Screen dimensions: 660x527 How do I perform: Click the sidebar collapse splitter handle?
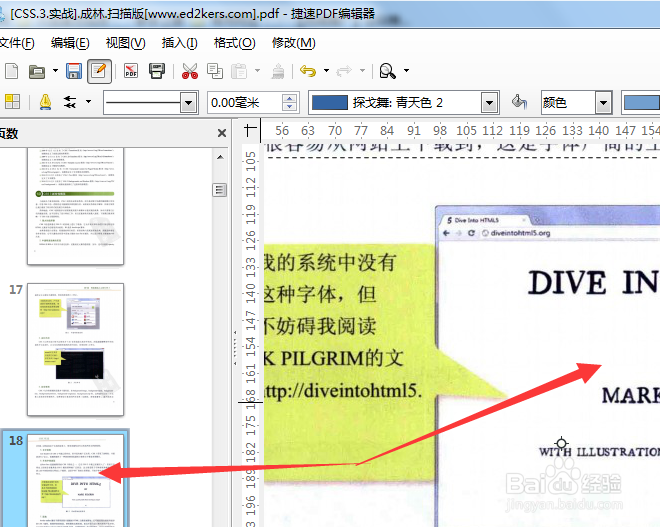(x=235, y=348)
